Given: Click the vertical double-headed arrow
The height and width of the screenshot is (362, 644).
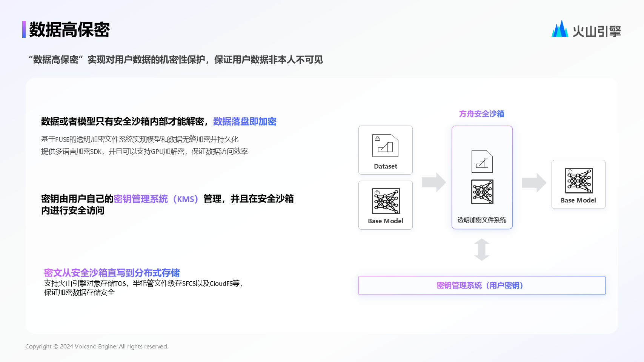Looking at the screenshot, I should 482,250.
